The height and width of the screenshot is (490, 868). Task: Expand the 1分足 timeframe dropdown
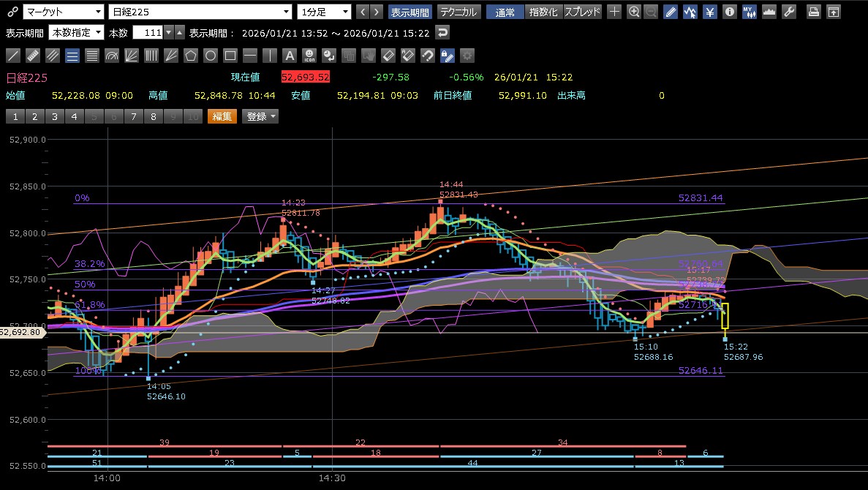point(324,12)
